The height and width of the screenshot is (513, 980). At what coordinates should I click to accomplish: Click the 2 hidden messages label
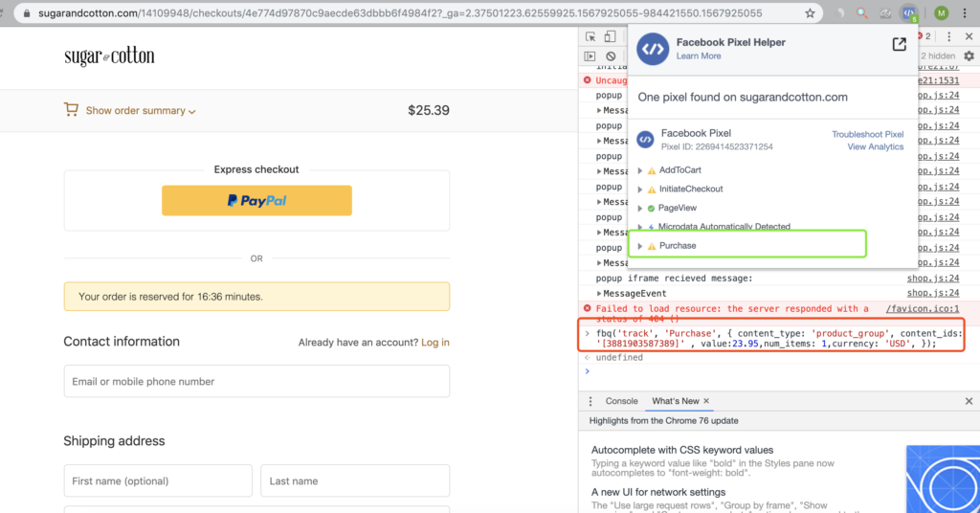tap(938, 56)
